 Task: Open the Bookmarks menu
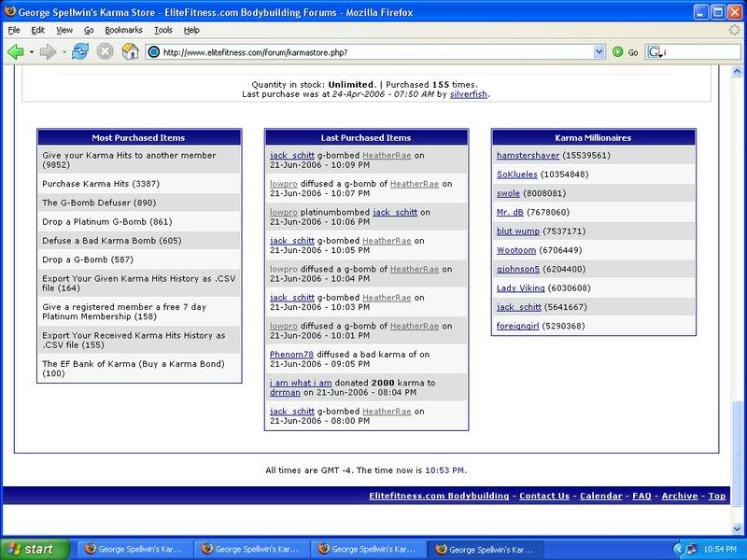(x=123, y=30)
